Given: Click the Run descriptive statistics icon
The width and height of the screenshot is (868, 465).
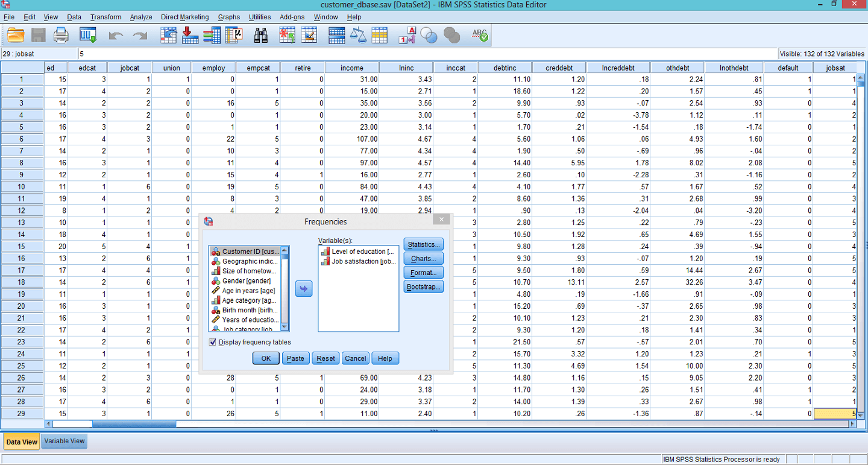Looking at the screenshot, I should tap(233, 36).
